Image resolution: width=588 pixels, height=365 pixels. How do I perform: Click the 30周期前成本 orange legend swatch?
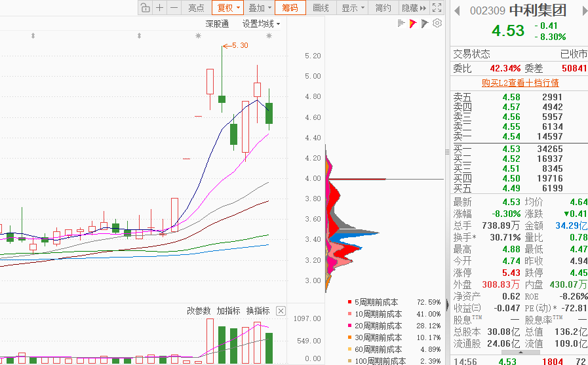(x=350, y=337)
